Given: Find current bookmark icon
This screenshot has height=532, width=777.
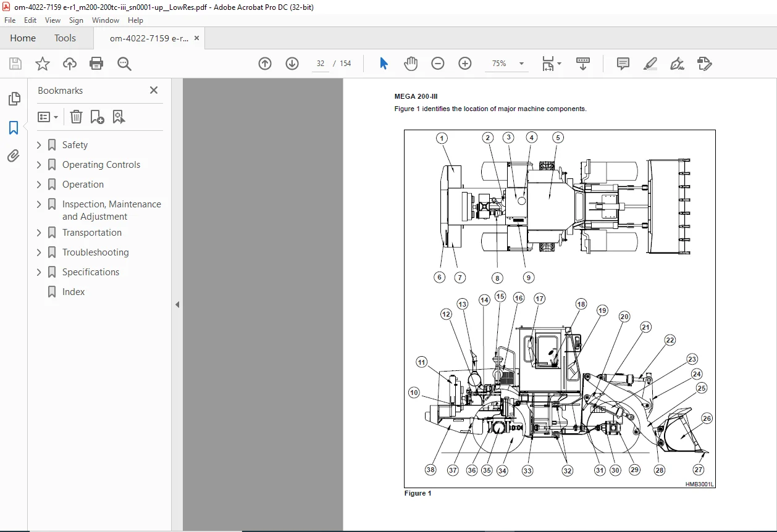Looking at the screenshot, I should point(119,117).
